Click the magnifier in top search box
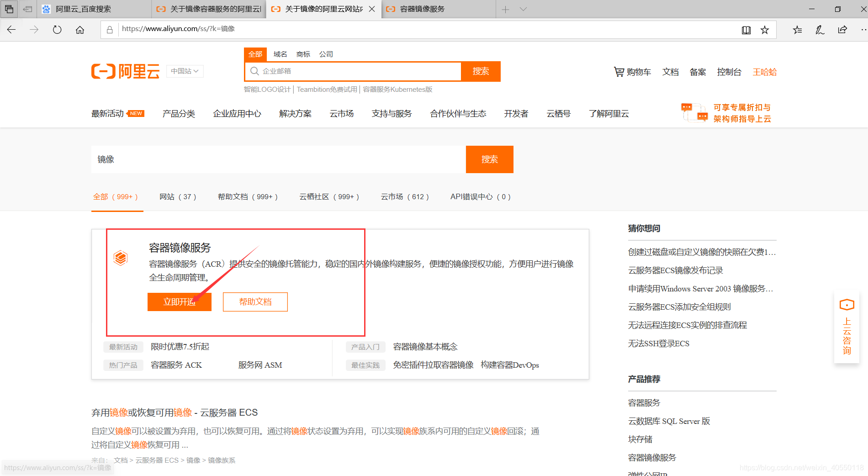The height and width of the screenshot is (476, 868). 254,71
